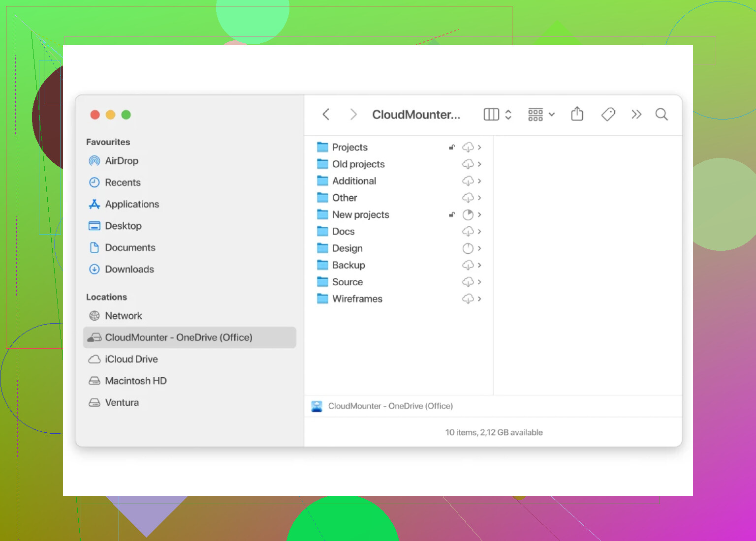The width and height of the screenshot is (756, 541).
Task: Open Recents in the sidebar
Action: pyautogui.click(x=189, y=182)
